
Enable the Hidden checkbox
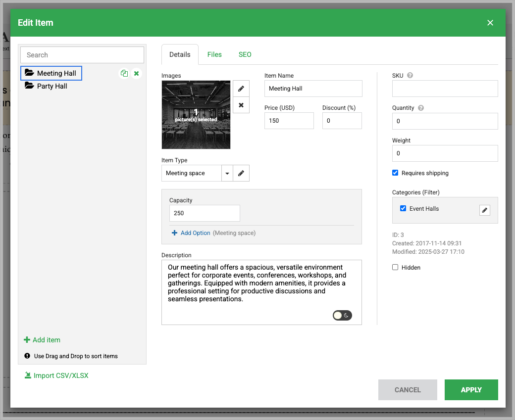pyautogui.click(x=395, y=267)
